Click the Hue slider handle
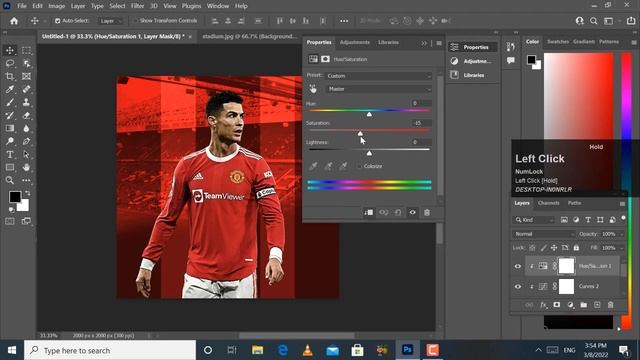This screenshot has width=640, height=360. click(x=369, y=115)
